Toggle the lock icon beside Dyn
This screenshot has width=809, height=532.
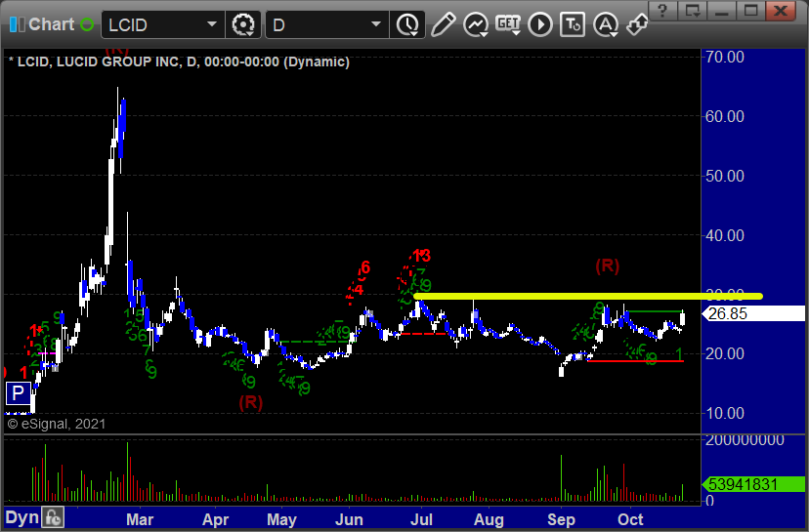click(x=53, y=517)
